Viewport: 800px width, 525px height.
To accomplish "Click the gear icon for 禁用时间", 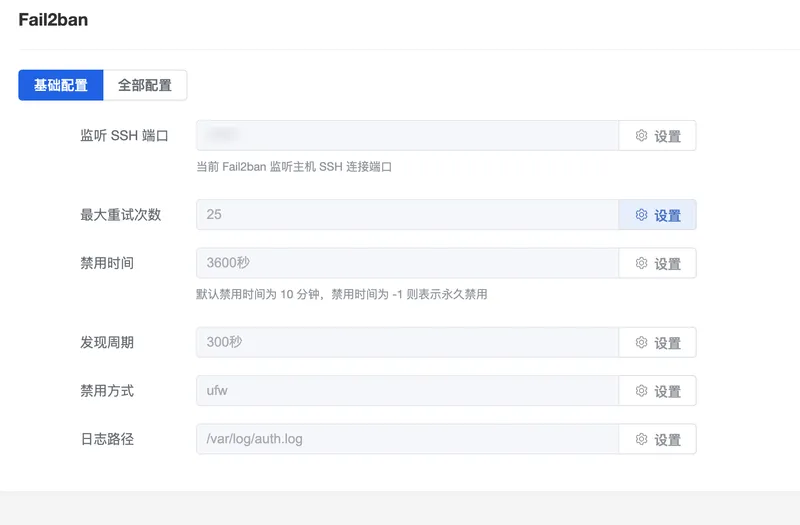I will point(641,263).
